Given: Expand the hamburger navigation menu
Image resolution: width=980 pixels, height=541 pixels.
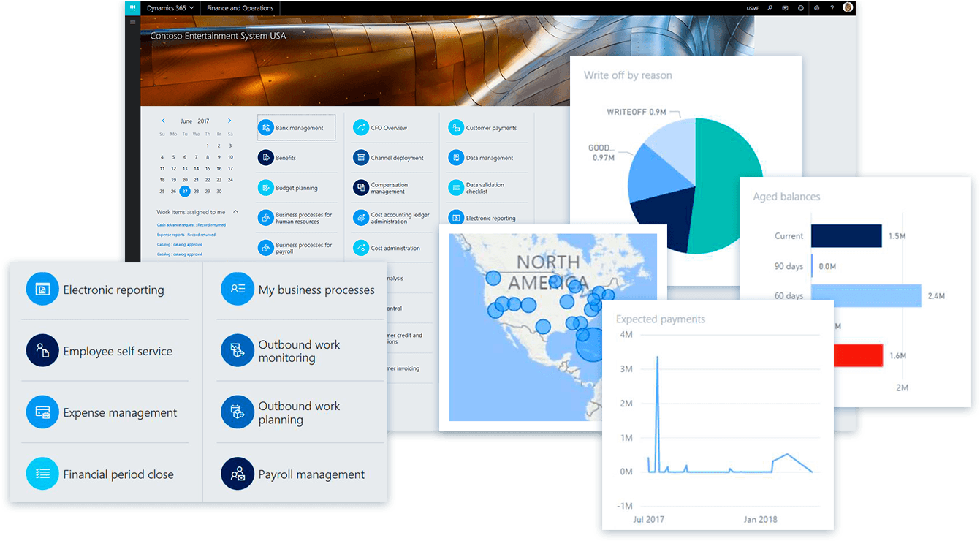Looking at the screenshot, I should click(132, 23).
